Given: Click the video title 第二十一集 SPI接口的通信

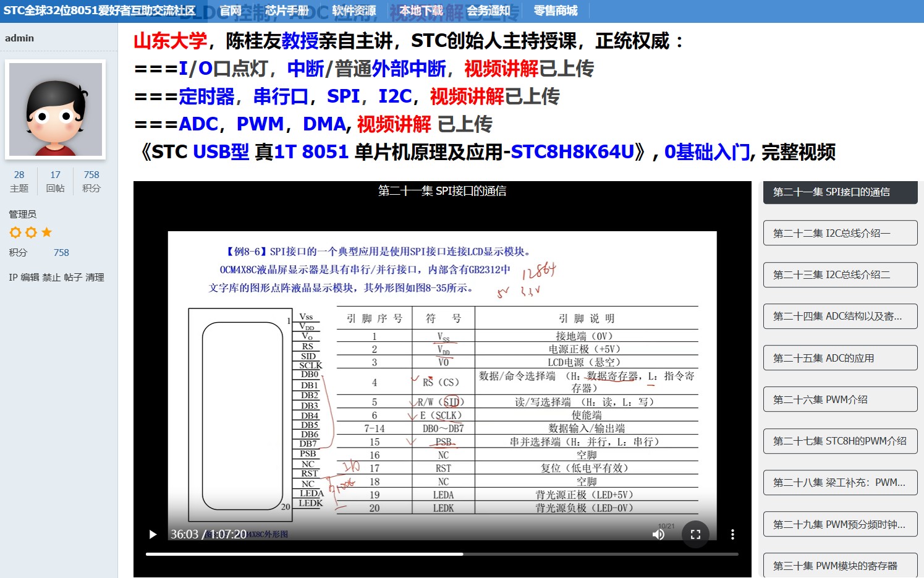Looking at the screenshot, I should pos(443,191).
